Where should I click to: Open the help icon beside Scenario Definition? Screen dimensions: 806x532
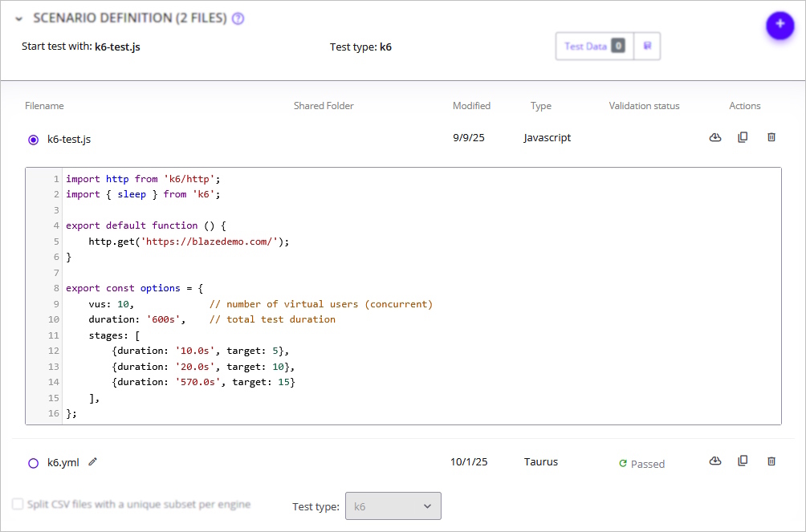[x=238, y=18]
